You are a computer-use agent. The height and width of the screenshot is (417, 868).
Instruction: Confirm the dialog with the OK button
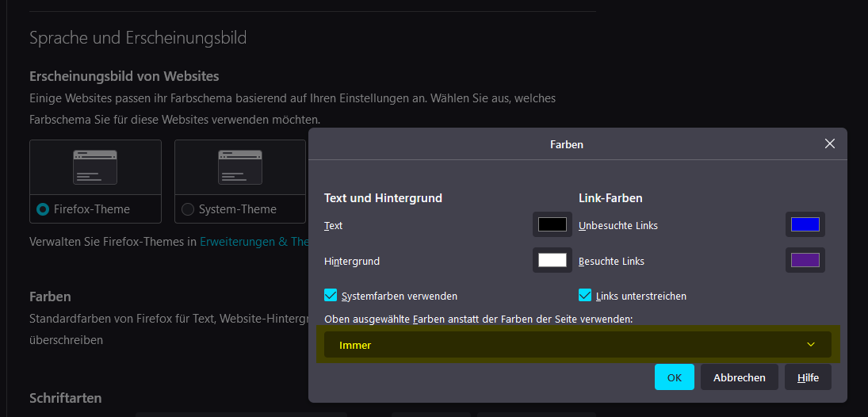coord(674,377)
